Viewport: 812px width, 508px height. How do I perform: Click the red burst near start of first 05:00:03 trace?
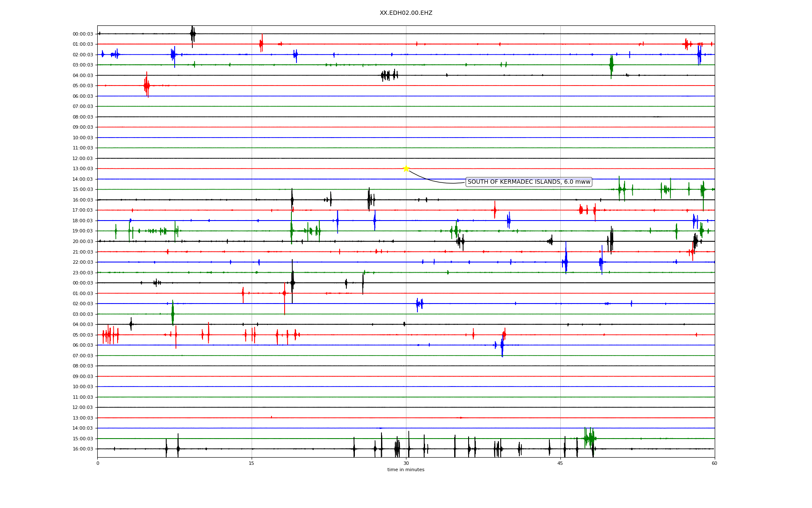point(147,85)
